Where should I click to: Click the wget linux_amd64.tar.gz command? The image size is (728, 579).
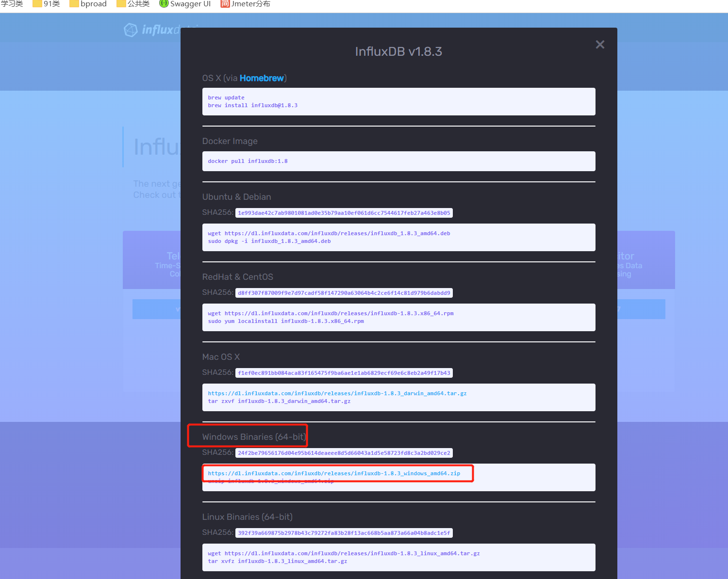(x=344, y=553)
